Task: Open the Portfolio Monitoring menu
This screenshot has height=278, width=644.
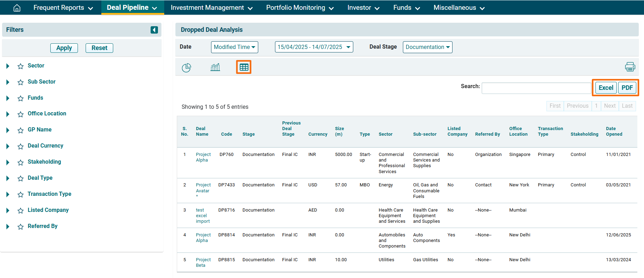Action: click(x=300, y=8)
